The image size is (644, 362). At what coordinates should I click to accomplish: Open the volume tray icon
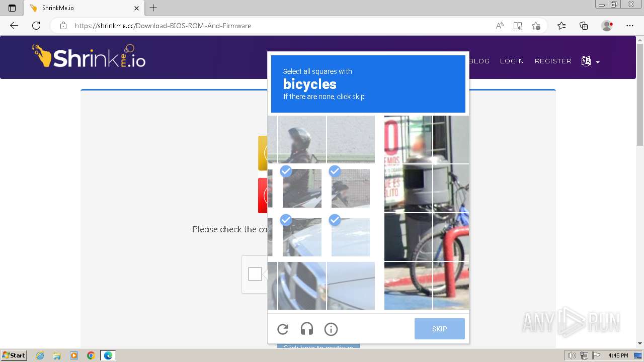pos(572,355)
